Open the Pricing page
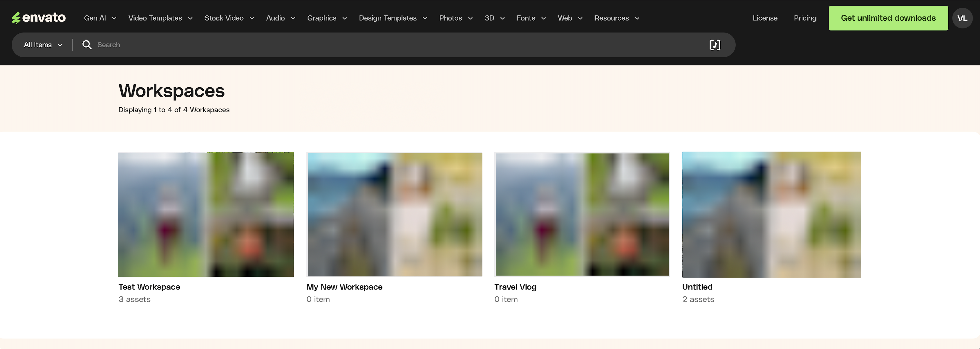Screen dimensions: 980x349 804,17
